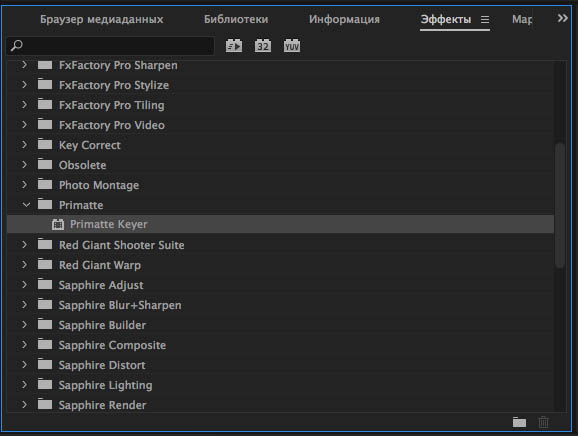The height and width of the screenshot is (436, 578).
Task: Click the trash delete icon
Action: 543,422
